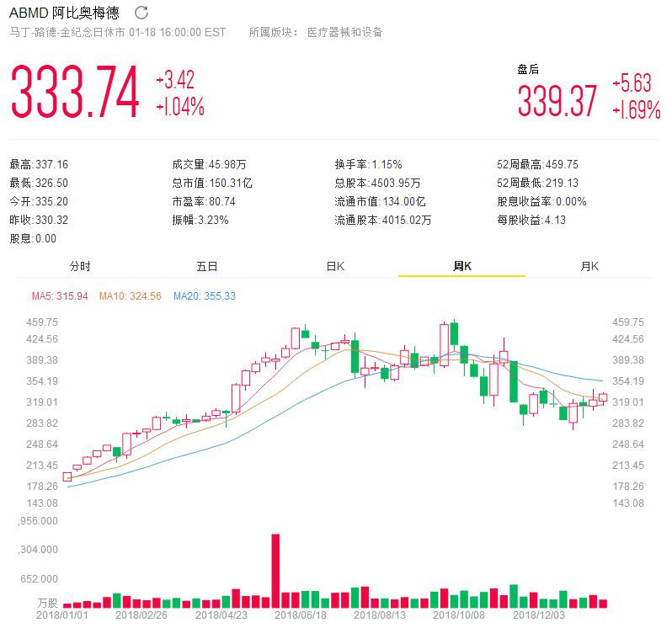
Task: Select the 周K chart tab
Action: click(x=462, y=266)
